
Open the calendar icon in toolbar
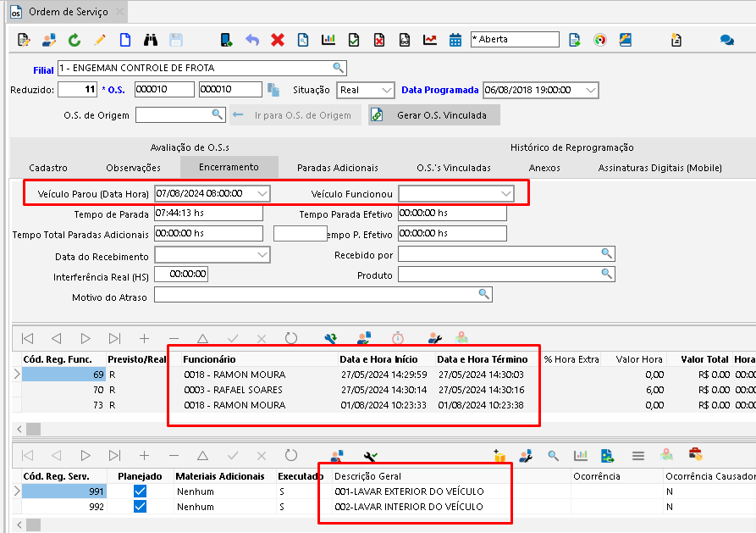click(455, 40)
